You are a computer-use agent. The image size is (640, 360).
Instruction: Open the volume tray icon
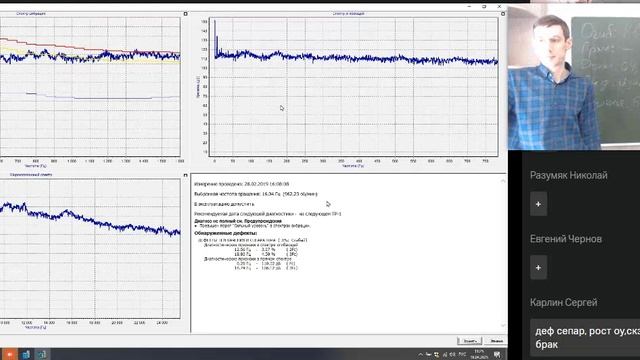[x=452, y=354]
